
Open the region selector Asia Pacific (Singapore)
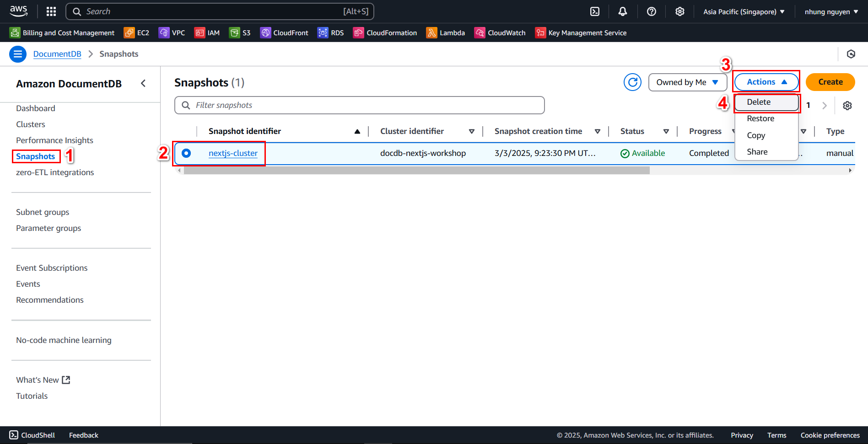(x=744, y=12)
